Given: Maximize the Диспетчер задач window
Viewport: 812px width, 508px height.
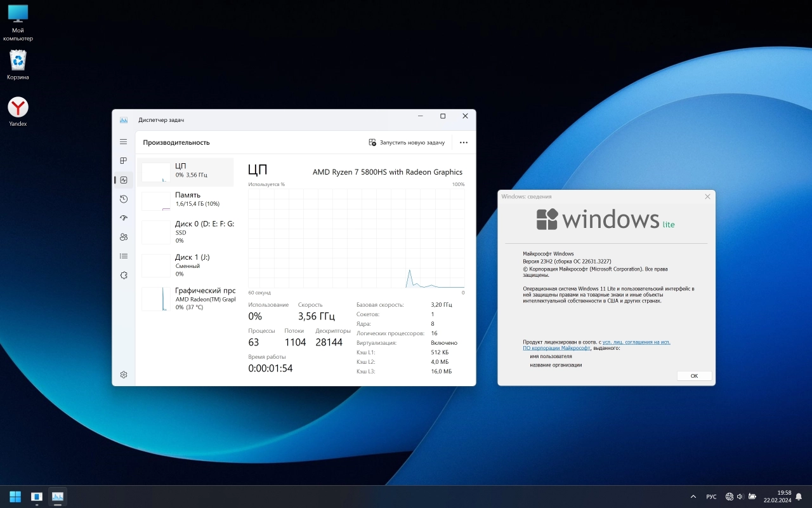Looking at the screenshot, I should coord(443,116).
